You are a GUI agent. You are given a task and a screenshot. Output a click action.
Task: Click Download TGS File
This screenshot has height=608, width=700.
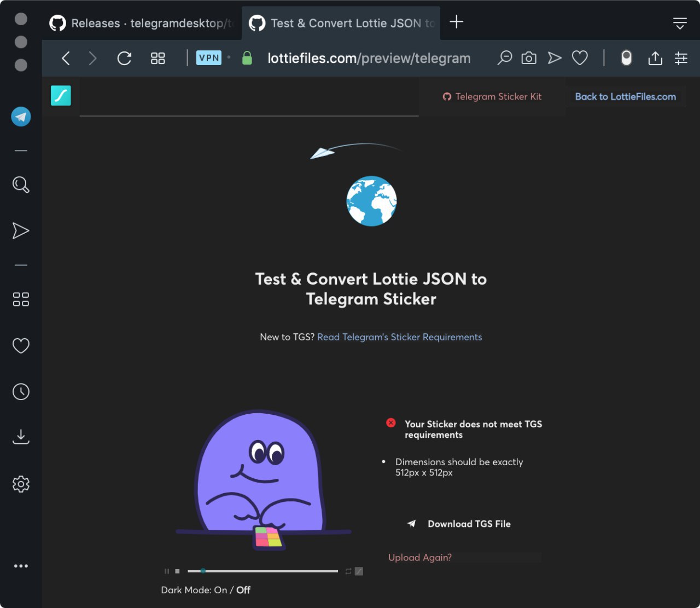(459, 524)
